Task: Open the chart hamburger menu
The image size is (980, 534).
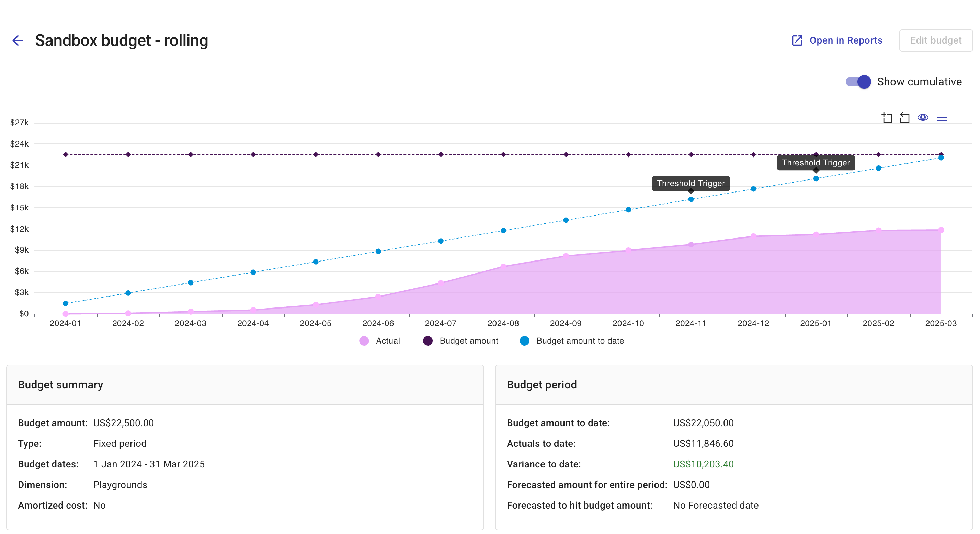Action: click(942, 117)
